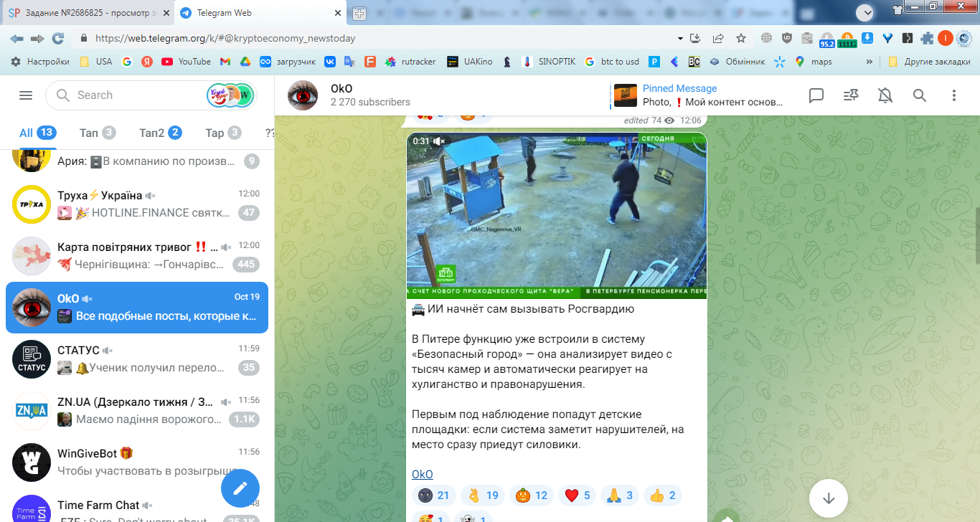The height and width of the screenshot is (522, 980).
Task: Toggle the praying hands reaction with 3
Action: (619, 495)
